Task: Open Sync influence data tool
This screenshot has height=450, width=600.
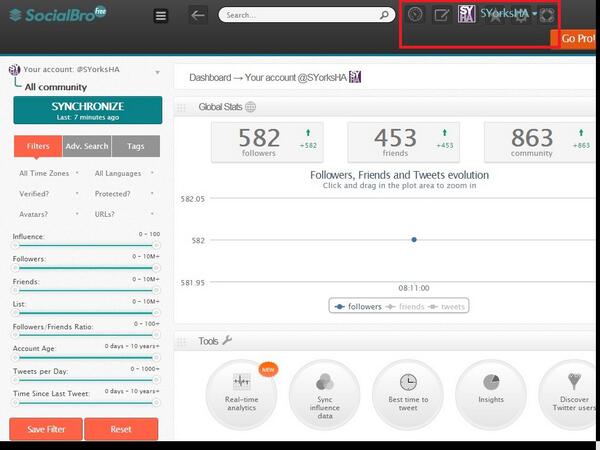Action: (x=324, y=395)
